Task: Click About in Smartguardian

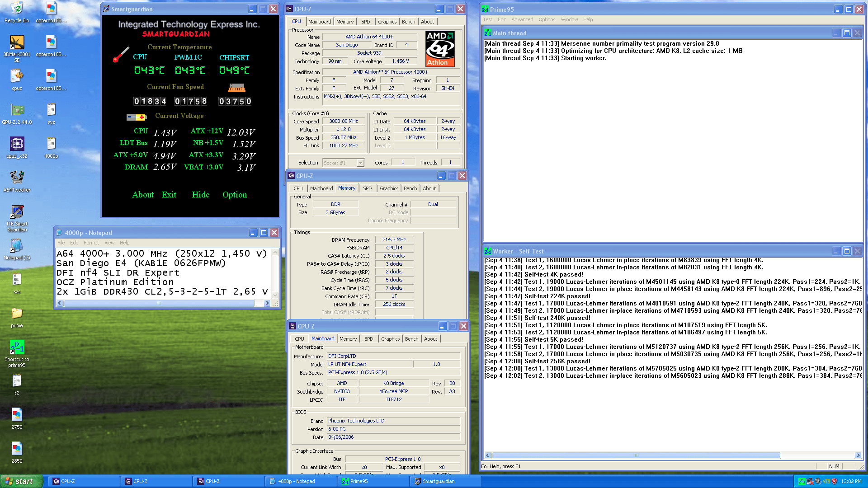Action: [143, 195]
